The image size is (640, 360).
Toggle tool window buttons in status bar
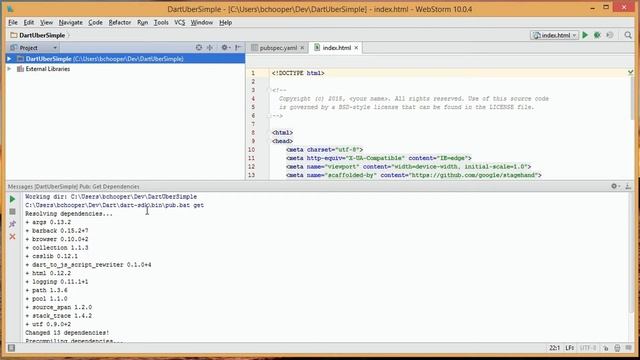click(x=11, y=348)
